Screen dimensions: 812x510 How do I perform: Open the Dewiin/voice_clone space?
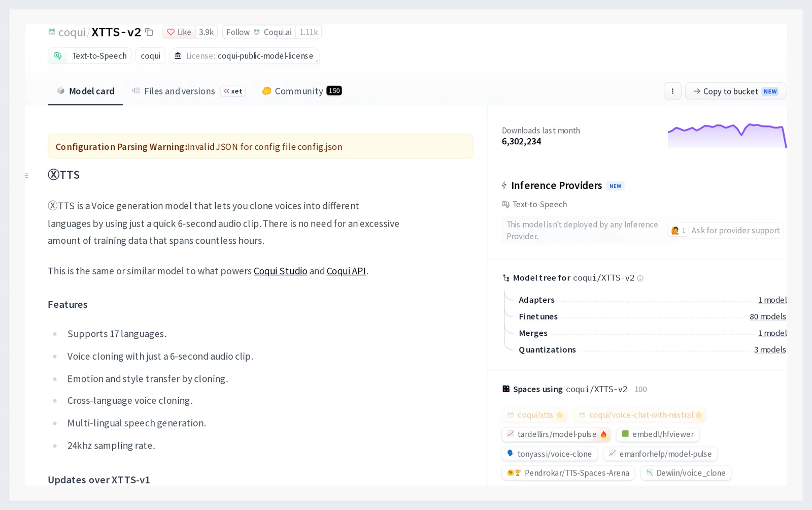(686, 473)
